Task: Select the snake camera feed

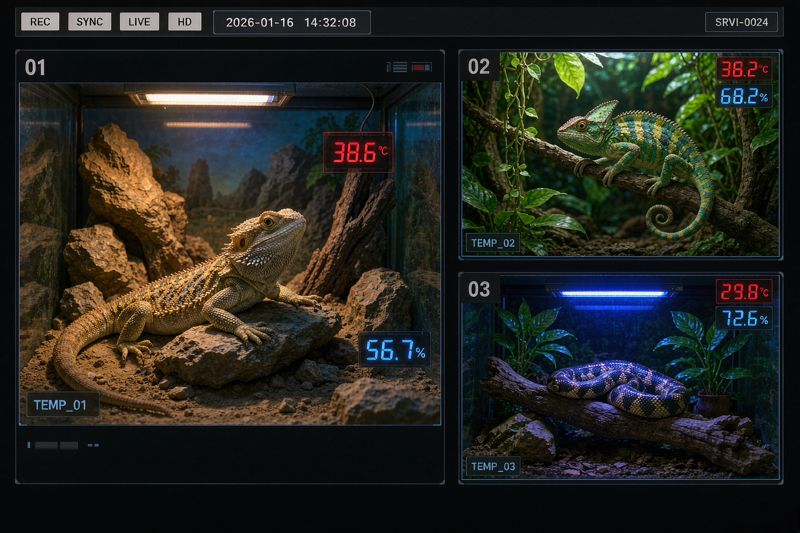Action: click(x=620, y=377)
